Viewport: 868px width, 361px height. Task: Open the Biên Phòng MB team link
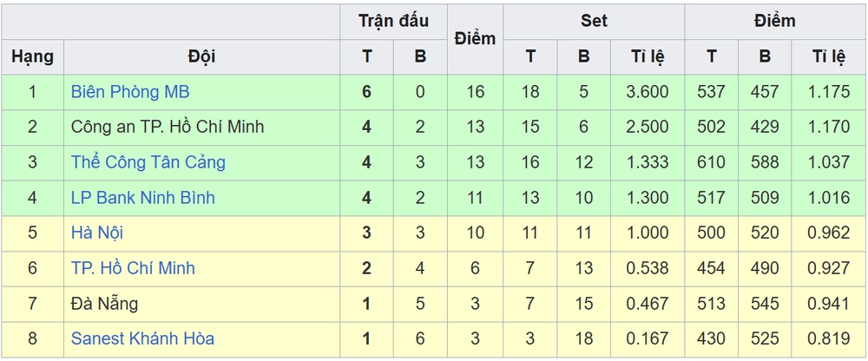(130, 91)
